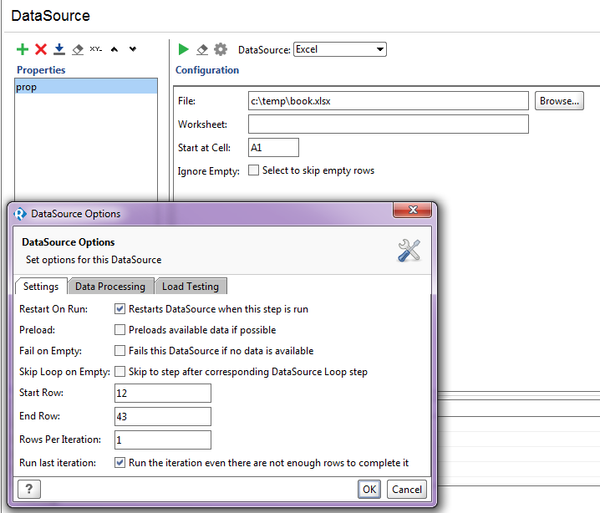600x513 pixels.
Task: Switch to the Data Processing tab
Action: click(110, 287)
